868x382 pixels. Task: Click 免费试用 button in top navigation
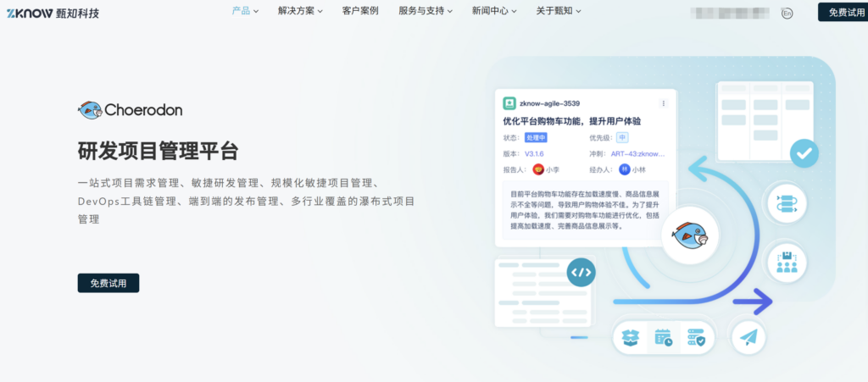coord(843,12)
